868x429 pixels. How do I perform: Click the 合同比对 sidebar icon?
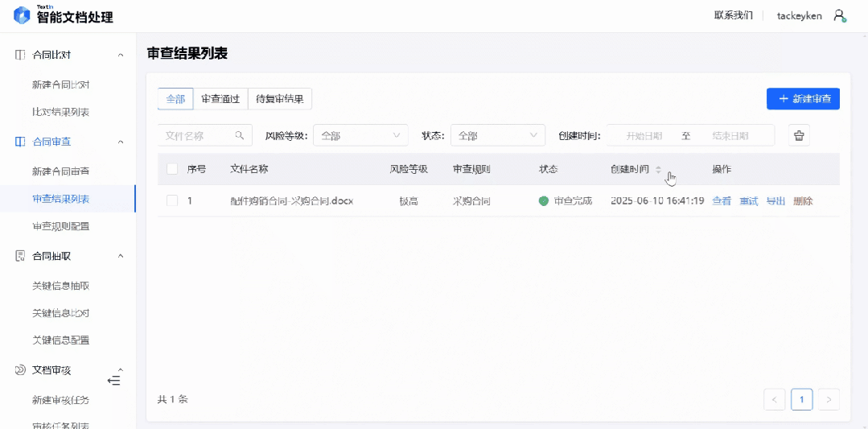[21, 55]
